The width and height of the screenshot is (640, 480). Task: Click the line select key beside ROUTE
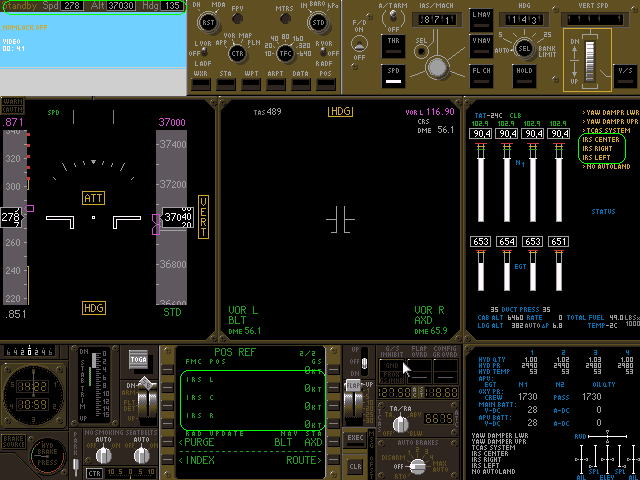point(333,460)
